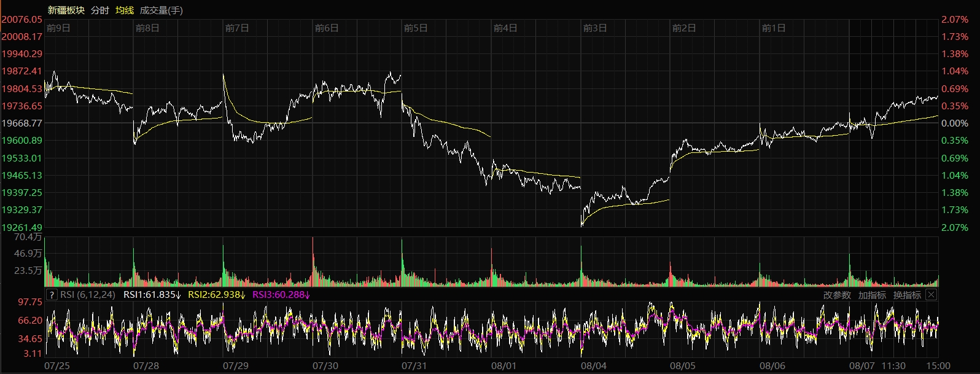This screenshot has height=374, width=980.
Task: Click the magenta RSI3 value readout
Action: pos(281,295)
